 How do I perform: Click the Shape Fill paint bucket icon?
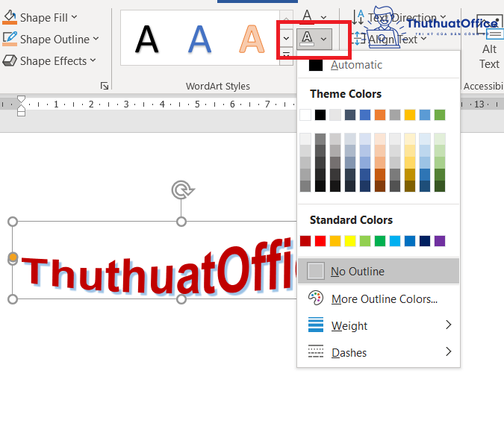9,17
